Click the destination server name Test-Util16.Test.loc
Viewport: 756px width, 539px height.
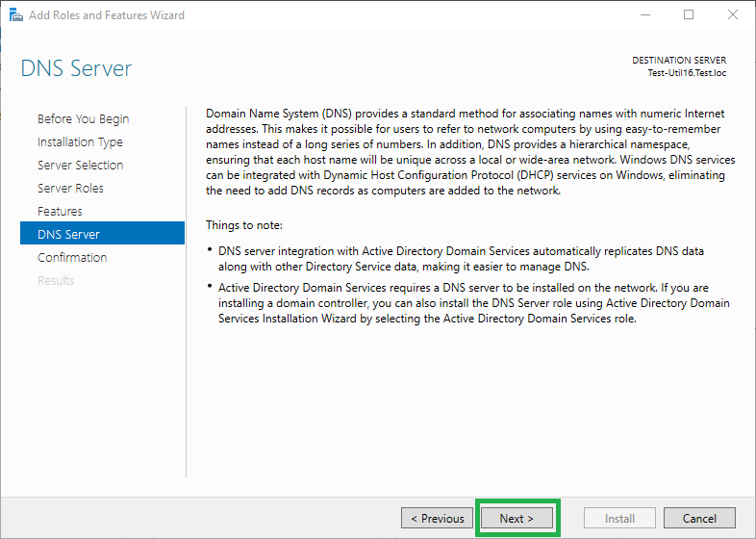tap(687, 73)
